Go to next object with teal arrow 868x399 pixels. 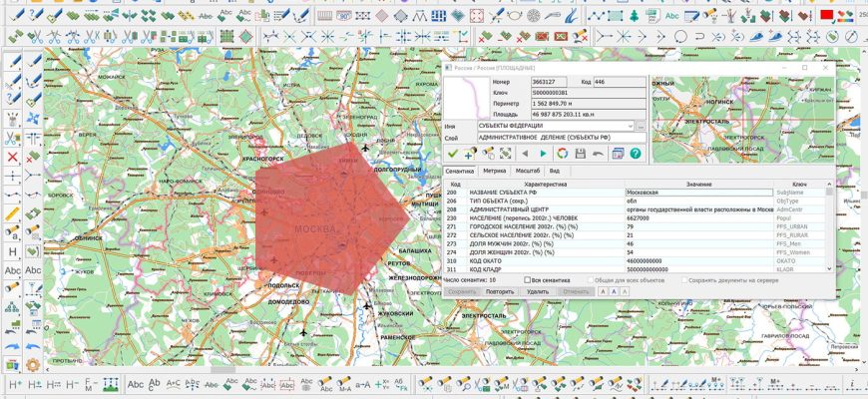pyautogui.click(x=543, y=153)
